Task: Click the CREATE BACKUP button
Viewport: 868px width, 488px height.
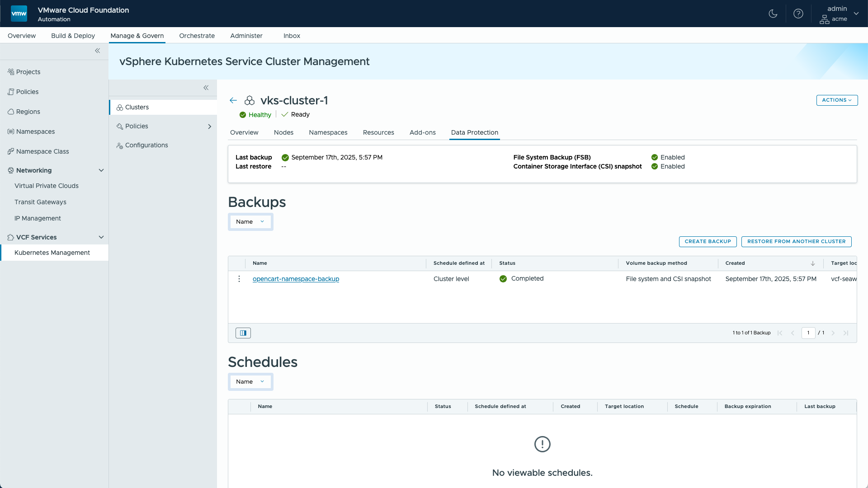Action: [708, 242]
